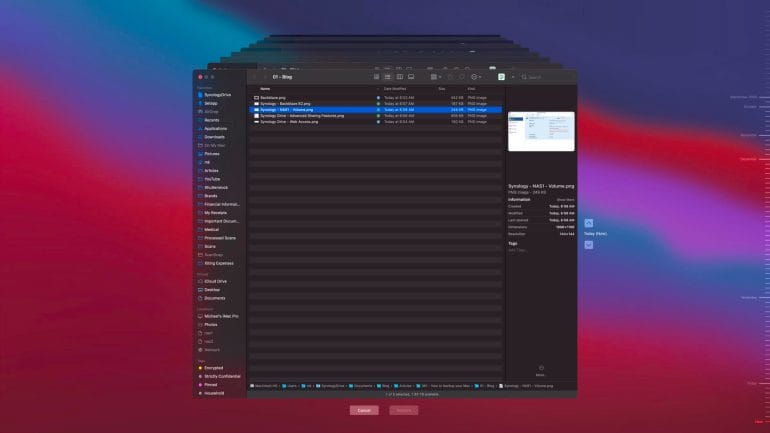The height and width of the screenshot is (433, 770).
Task: Switch Finder to column view
Action: pos(400,77)
